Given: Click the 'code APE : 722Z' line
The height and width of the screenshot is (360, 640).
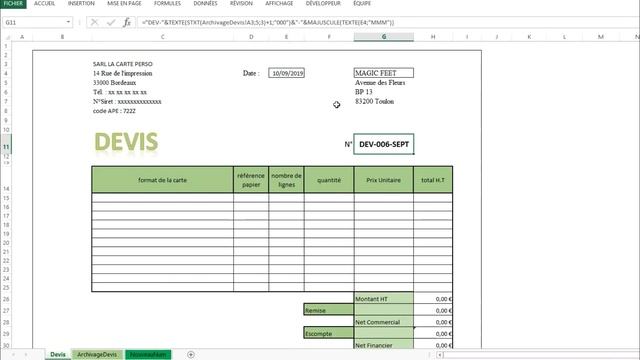Looking at the screenshot, I should [114, 111].
